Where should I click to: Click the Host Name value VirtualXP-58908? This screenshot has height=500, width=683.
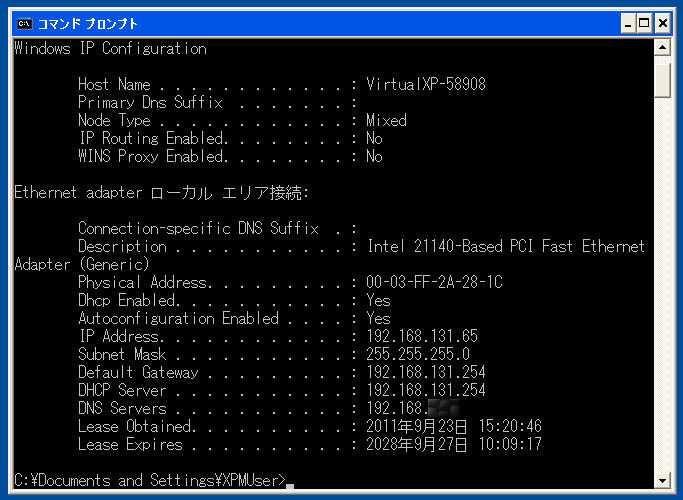coord(426,84)
